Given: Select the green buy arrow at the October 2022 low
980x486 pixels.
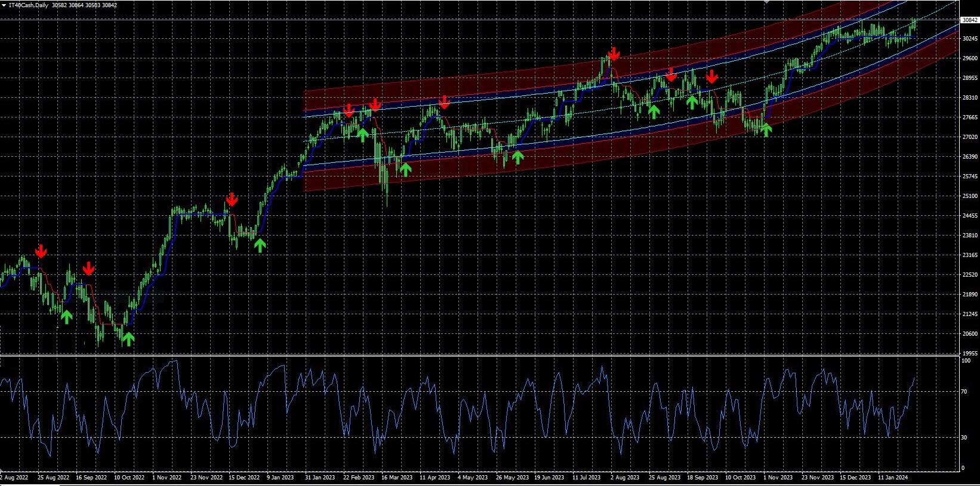Looking at the screenshot, I should [128, 339].
